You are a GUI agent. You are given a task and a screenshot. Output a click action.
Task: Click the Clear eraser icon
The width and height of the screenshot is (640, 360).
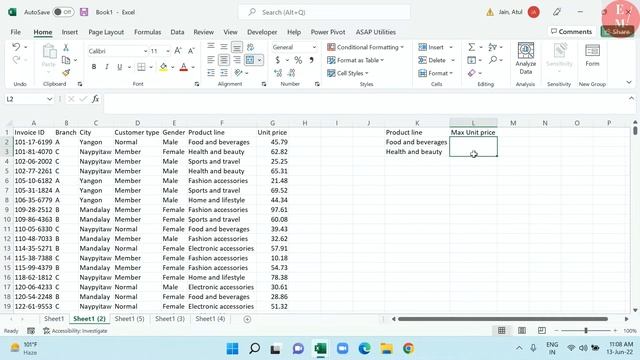click(472, 73)
